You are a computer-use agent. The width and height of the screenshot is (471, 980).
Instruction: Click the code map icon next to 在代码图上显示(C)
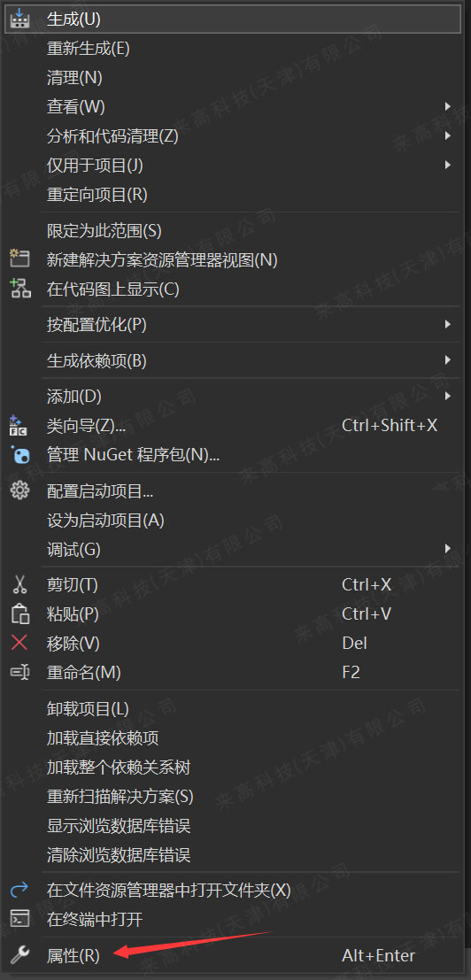tap(20, 289)
